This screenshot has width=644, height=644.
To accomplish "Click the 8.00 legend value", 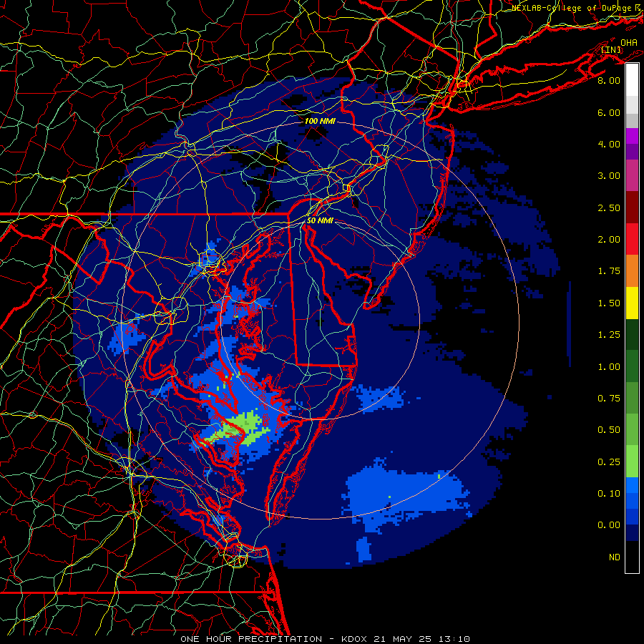I will 609,80.
